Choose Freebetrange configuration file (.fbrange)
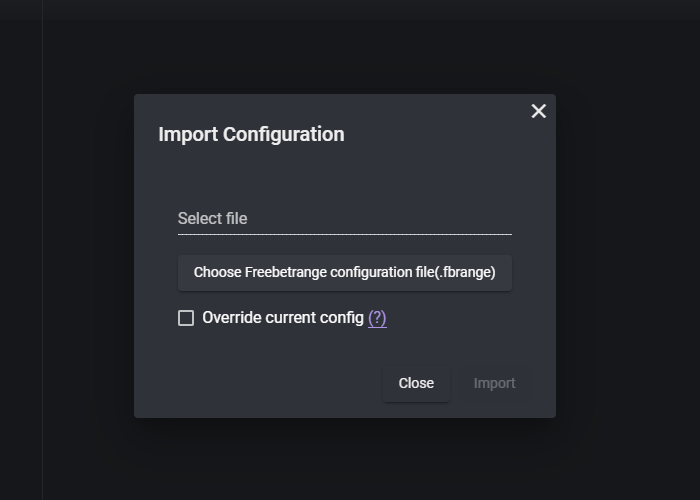This screenshot has width=700, height=500. click(345, 273)
